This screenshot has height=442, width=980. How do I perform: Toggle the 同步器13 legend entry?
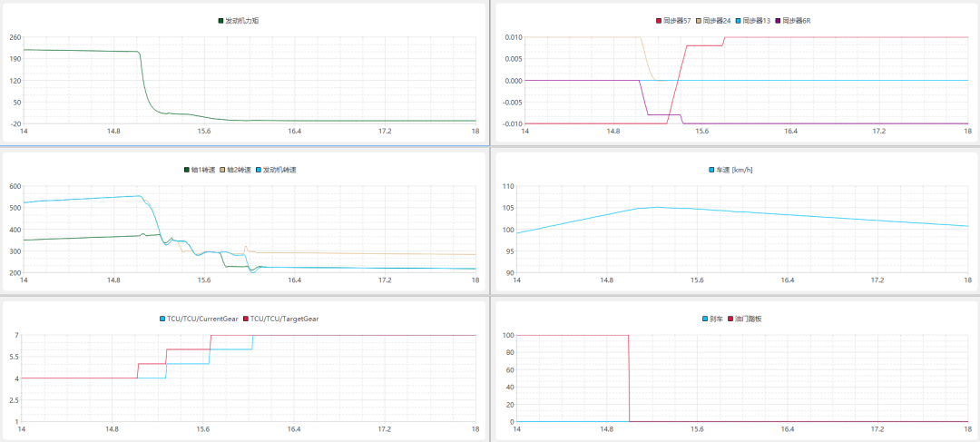tap(754, 21)
